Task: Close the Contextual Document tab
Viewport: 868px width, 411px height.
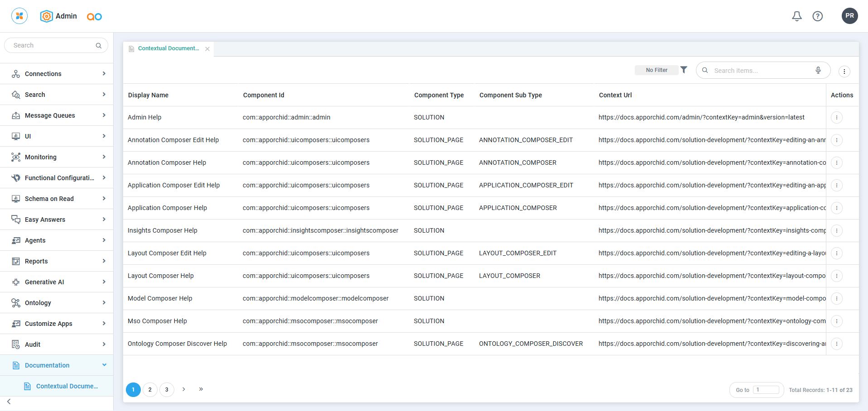Action: 207,49
